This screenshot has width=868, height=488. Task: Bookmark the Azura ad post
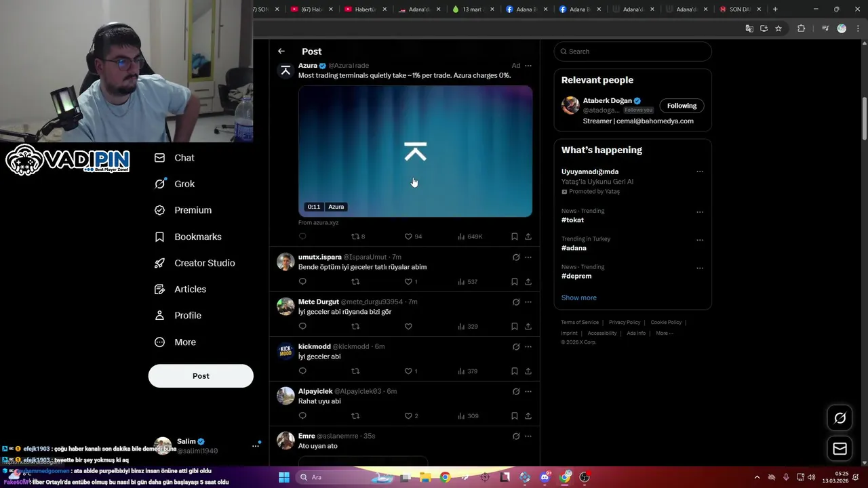[x=514, y=237]
